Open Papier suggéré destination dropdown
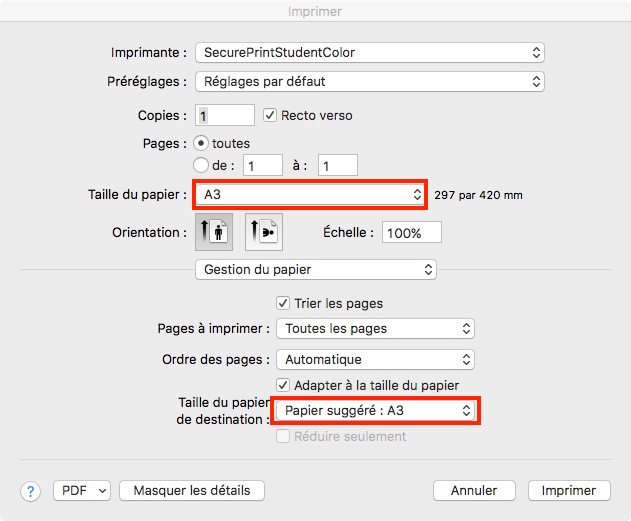This screenshot has width=631, height=521. point(375,410)
